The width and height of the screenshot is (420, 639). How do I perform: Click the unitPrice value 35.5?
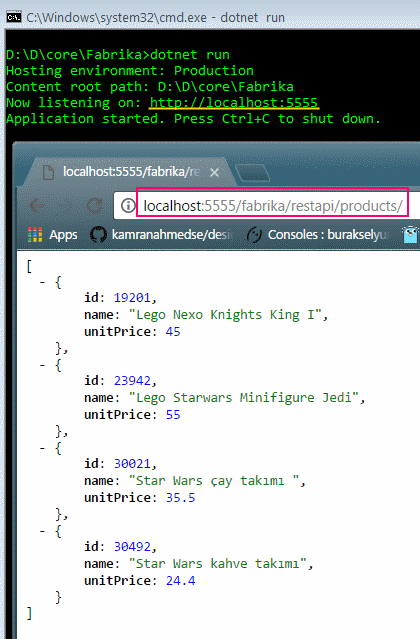tap(180, 498)
